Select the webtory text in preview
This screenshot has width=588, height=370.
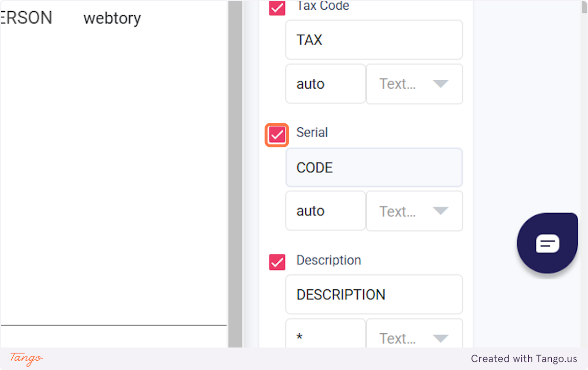[112, 18]
